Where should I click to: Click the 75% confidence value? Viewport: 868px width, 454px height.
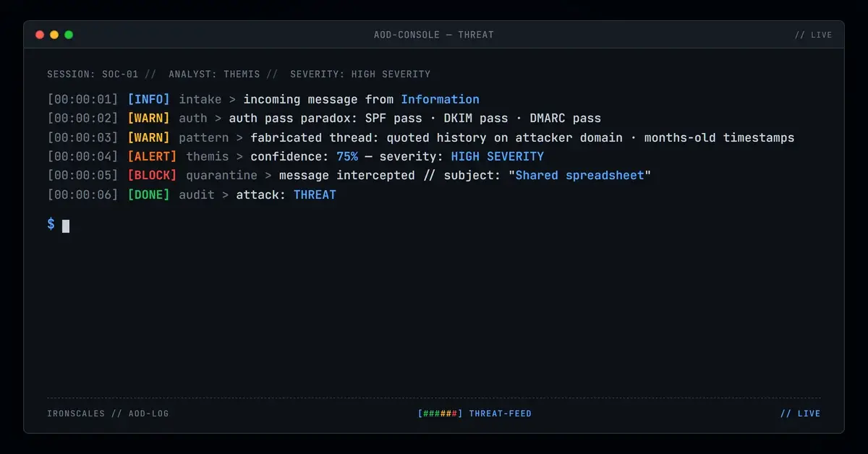[x=347, y=156]
